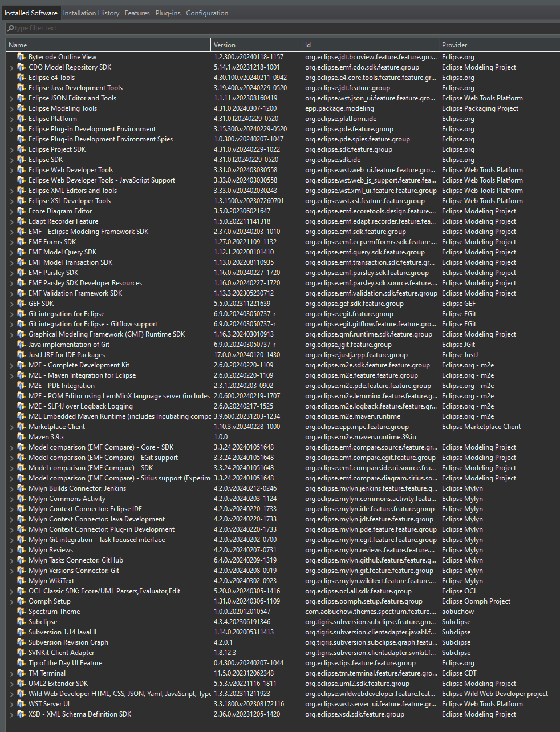Click the Bytecode Outline View feature icon
Screen dimensions: 560x732
22,57
